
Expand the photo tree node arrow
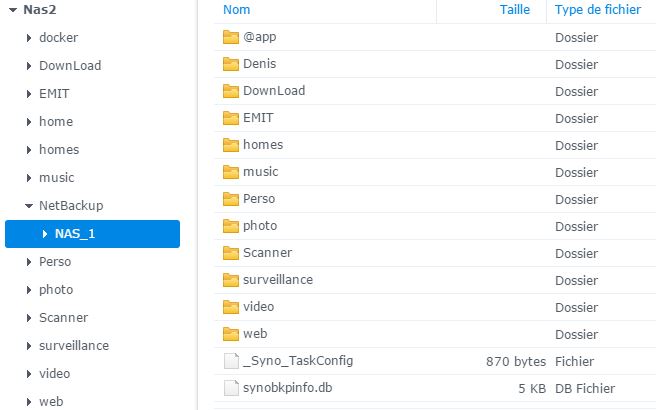pos(28,290)
